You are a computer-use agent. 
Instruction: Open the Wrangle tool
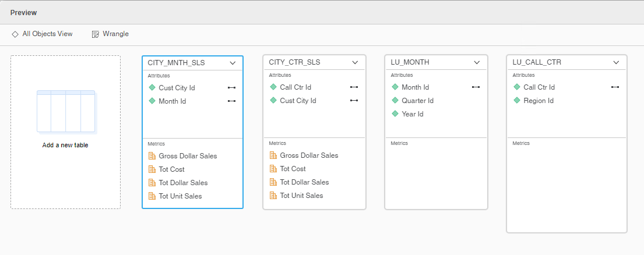click(110, 34)
